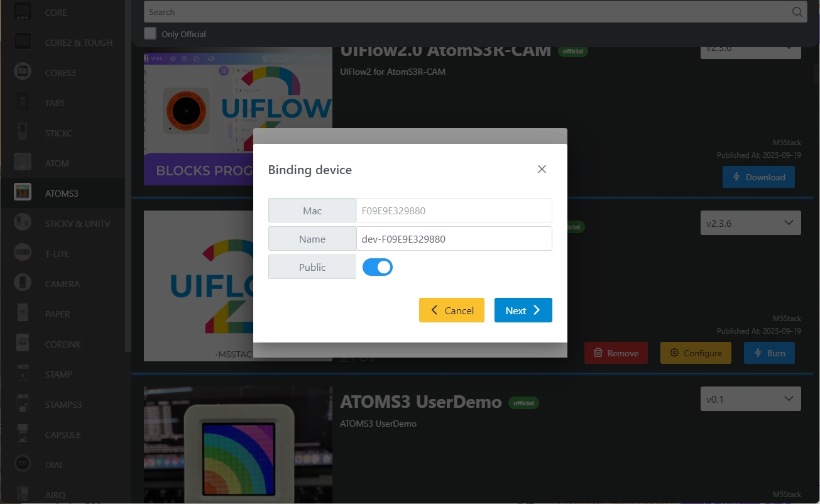Click the UIFlow2.0 AtomS3R-CAM title
Viewport: 820px width, 504px height.
coord(446,50)
